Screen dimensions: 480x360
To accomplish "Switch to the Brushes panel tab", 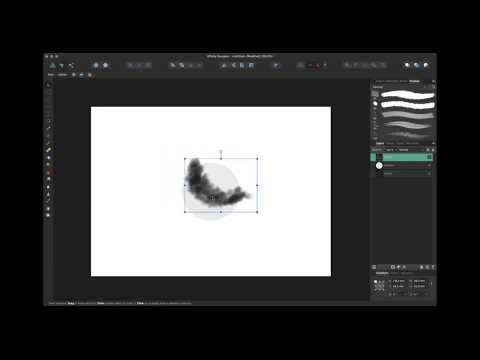I will [414, 81].
